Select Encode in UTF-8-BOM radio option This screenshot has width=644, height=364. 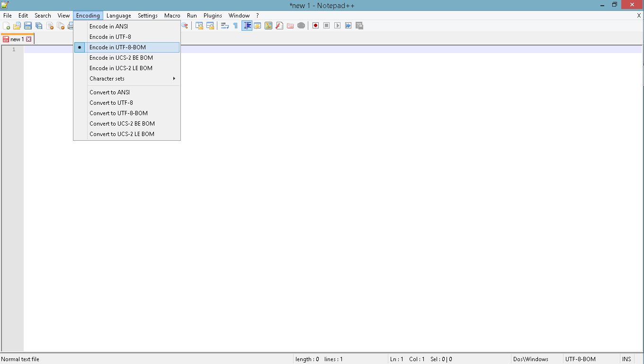[117, 47]
